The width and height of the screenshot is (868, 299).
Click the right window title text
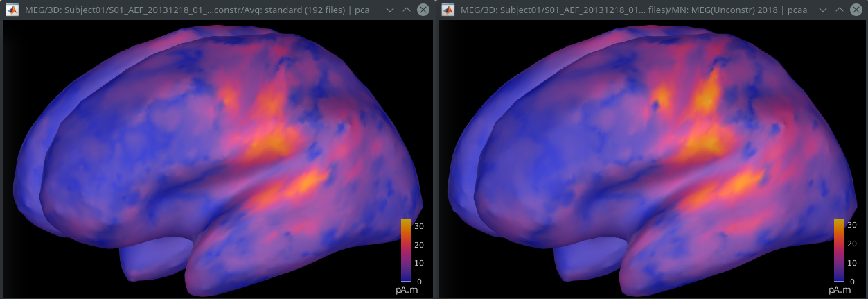pos(633,10)
